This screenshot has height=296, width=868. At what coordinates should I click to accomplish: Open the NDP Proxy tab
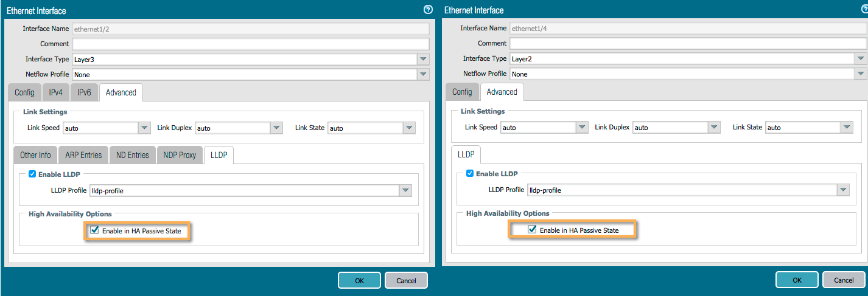pos(180,155)
